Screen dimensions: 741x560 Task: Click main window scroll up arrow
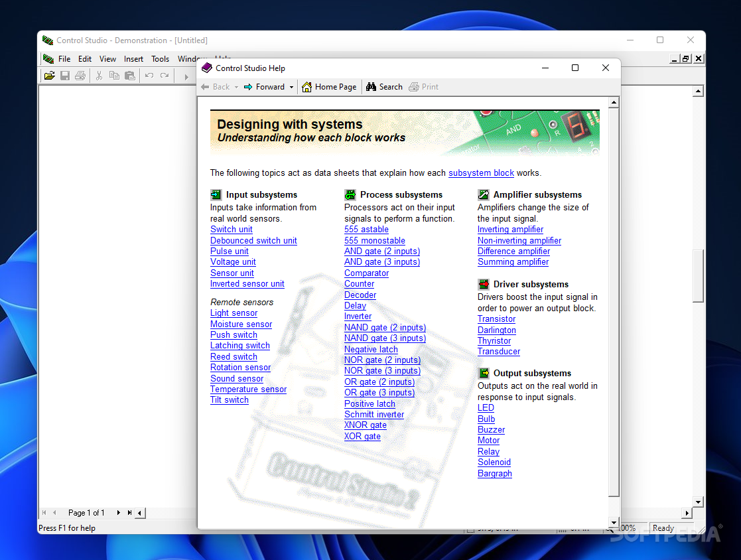[x=698, y=91]
